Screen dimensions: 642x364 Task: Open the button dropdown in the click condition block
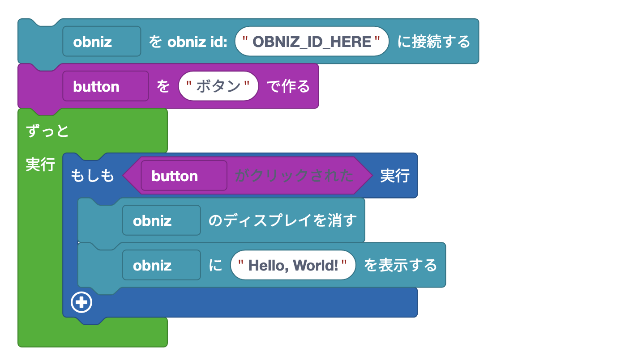click(x=184, y=176)
